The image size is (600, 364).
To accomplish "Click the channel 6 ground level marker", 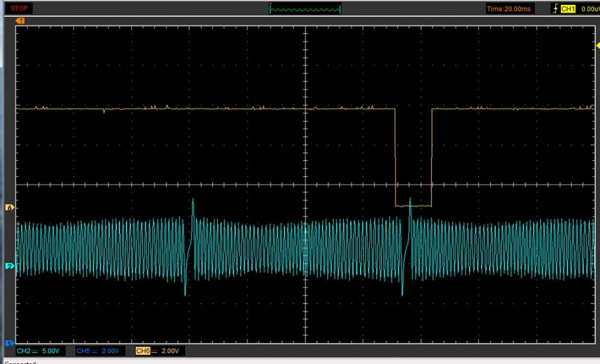I will (x=9, y=207).
